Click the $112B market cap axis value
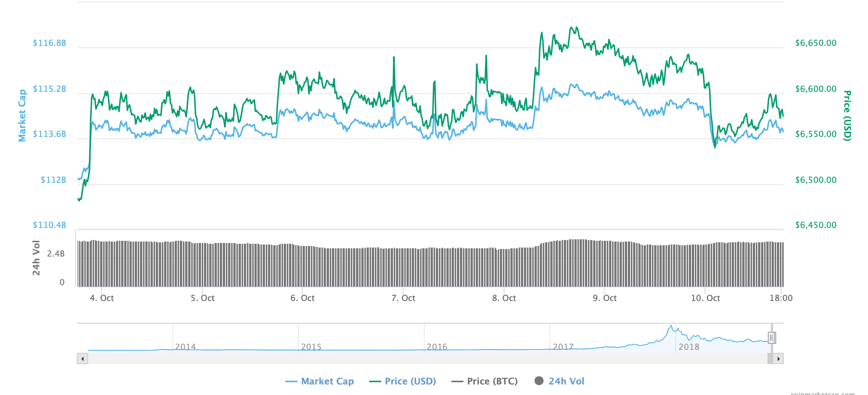868x395 pixels. (53, 180)
